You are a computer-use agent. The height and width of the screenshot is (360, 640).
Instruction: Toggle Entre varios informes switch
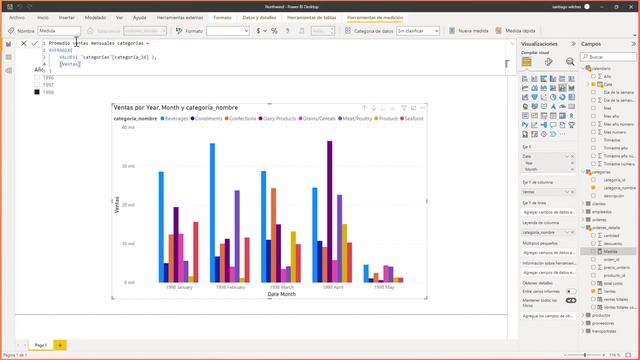(x=571, y=291)
